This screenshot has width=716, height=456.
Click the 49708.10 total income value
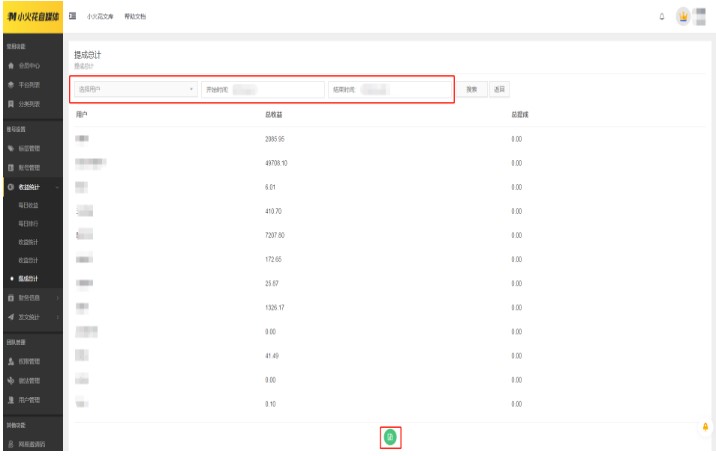click(276, 163)
